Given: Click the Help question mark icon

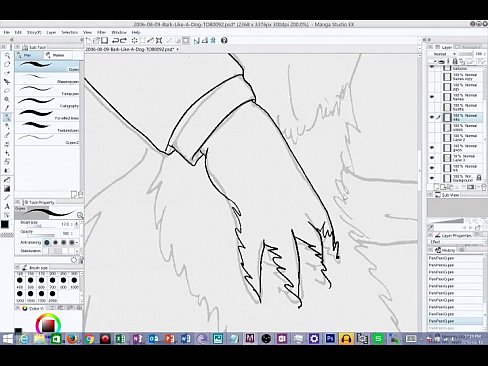Looking at the screenshot, I should point(224,40).
